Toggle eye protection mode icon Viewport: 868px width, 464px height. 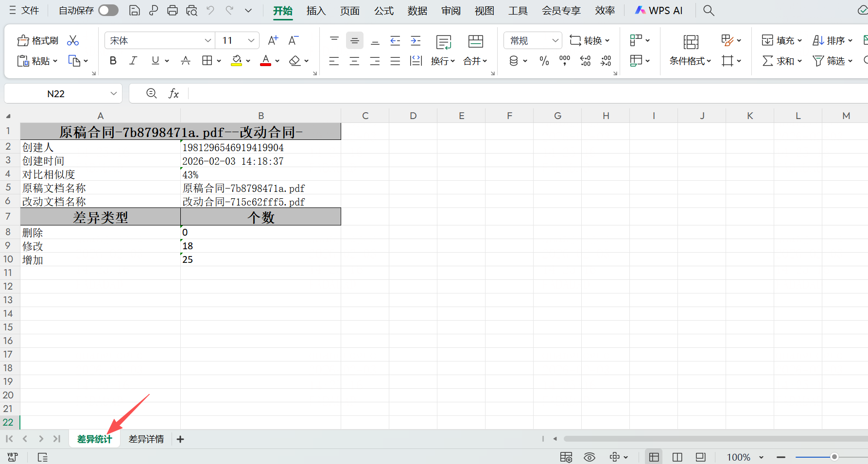(x=590, y=457)
